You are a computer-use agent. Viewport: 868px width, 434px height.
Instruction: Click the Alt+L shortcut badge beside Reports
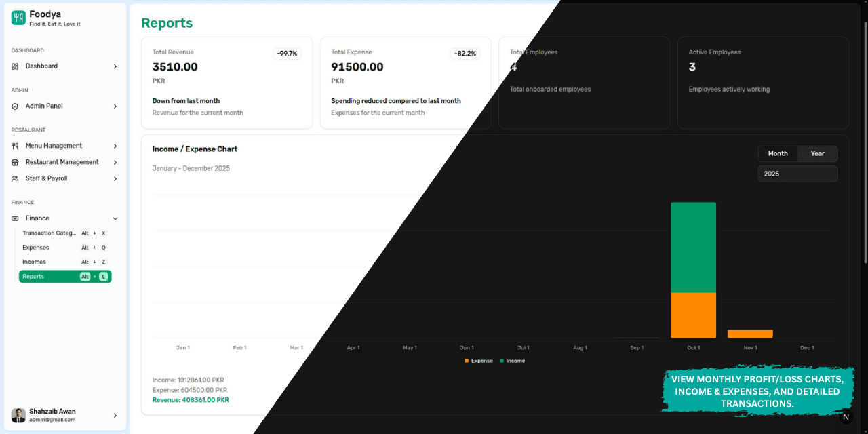[94, 276]
